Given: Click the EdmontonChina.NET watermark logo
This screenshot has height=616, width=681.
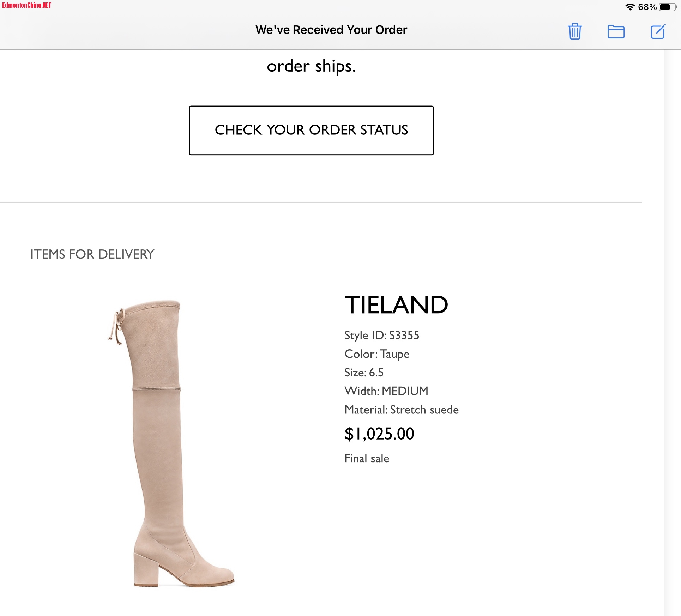Looking at the screenshot, I should click(27, 5).
